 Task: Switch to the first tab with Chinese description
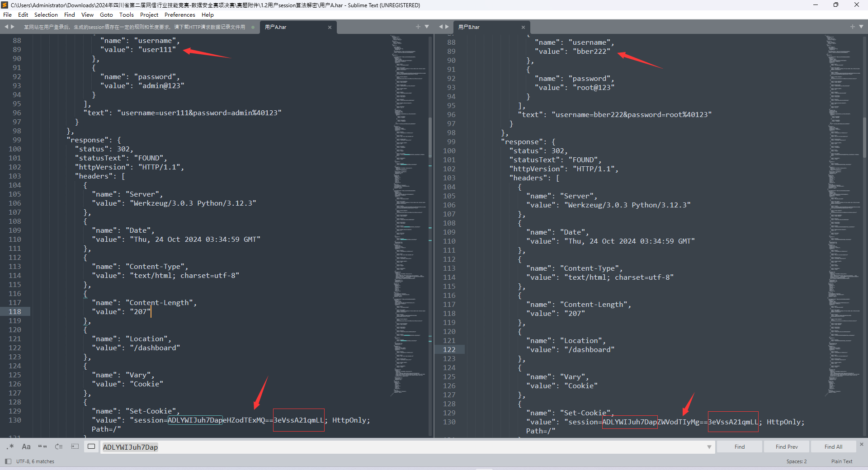click(135, 27)
